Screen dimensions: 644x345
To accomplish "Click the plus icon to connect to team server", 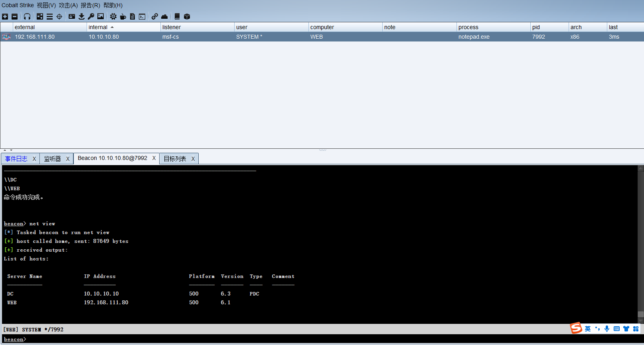I will point(5,16).
